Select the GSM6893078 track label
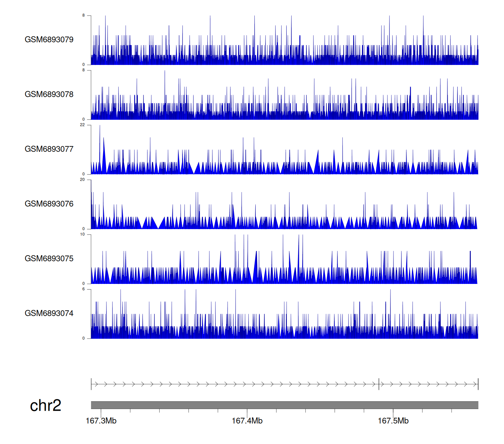This screenshot has height=444, width=504. pyautogui.click(x=49, y=95)
